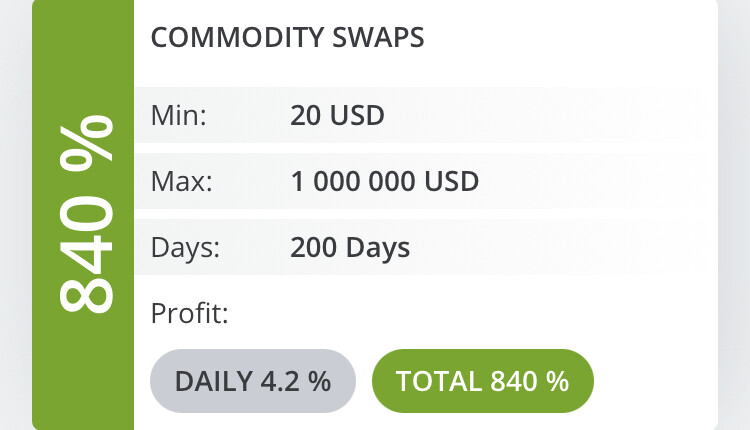750x430 pixels.
Task: Select the Max: label
Action: pyautogui.click(x=181, y=181)
